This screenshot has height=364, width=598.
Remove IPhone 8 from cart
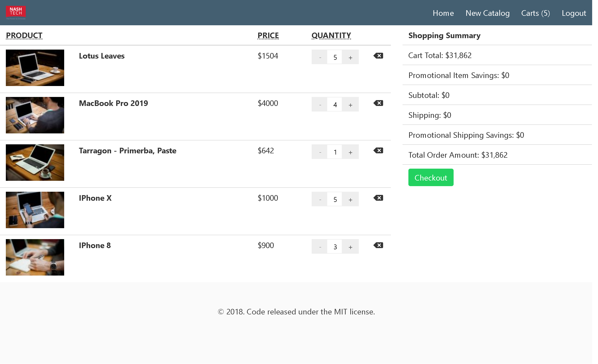(378, 245)
